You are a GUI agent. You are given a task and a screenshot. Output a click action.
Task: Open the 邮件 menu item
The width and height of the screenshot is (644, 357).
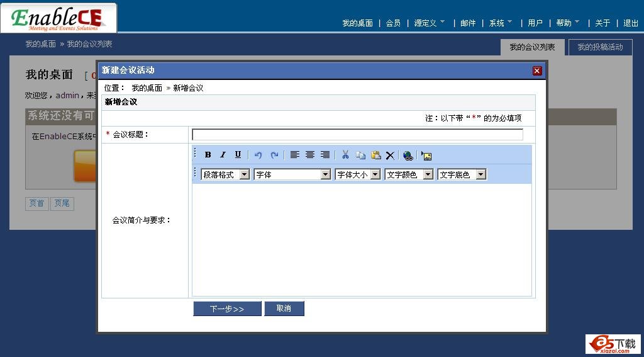pos(468,23)
